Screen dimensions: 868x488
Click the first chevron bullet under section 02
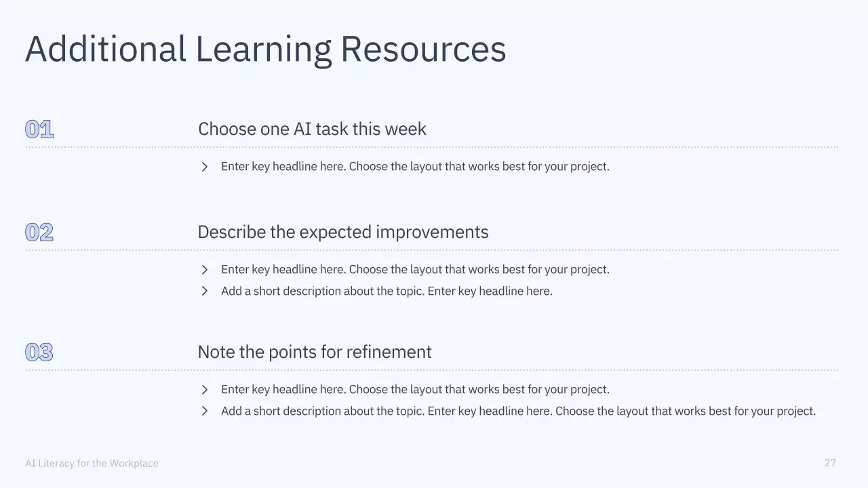[205, 270]
